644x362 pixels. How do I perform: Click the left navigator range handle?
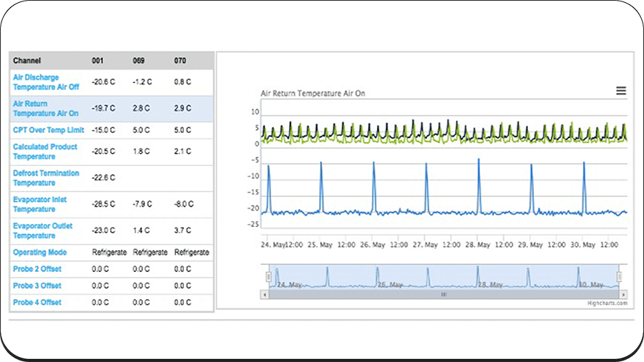point(269,277)
